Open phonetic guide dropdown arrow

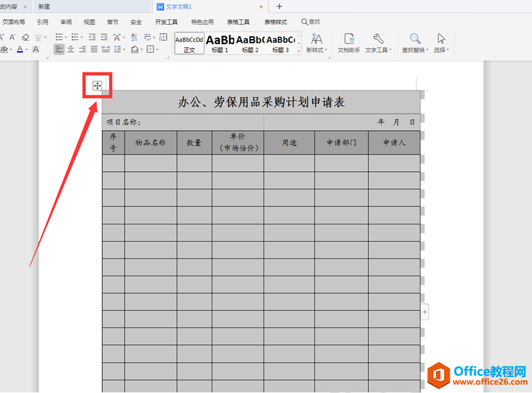click(45, 37)
